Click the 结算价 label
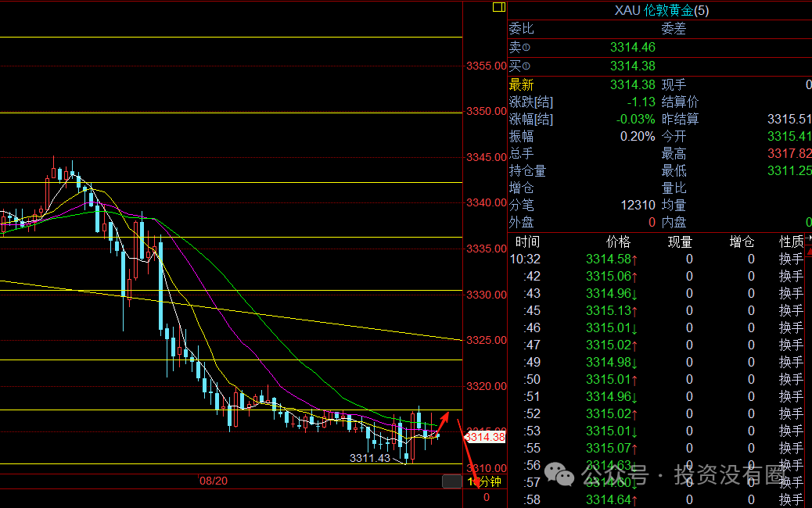812x508 pixels. (x=680, y=102)
